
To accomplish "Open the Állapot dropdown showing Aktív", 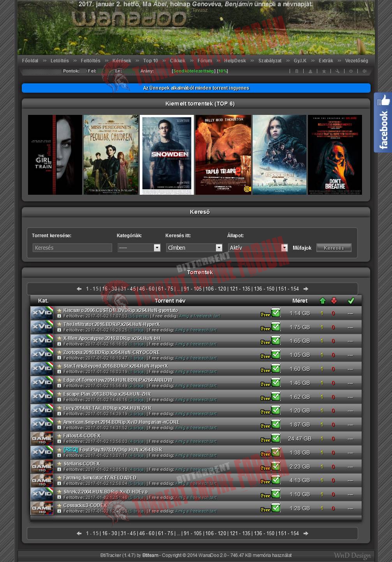I will pos(258,248).
